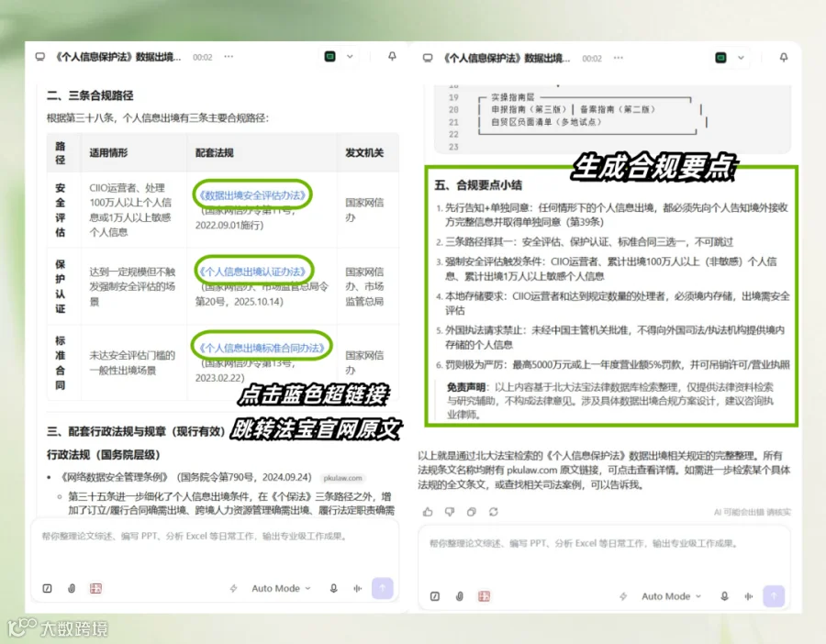Screen dimensions: 826x644
Task: Click green model icon in left chat header
Action: pos(329,56)
